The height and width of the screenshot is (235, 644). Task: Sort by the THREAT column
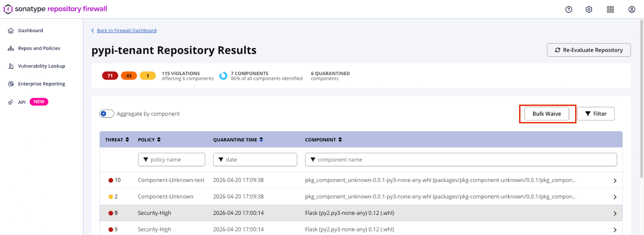coord(117,140)
